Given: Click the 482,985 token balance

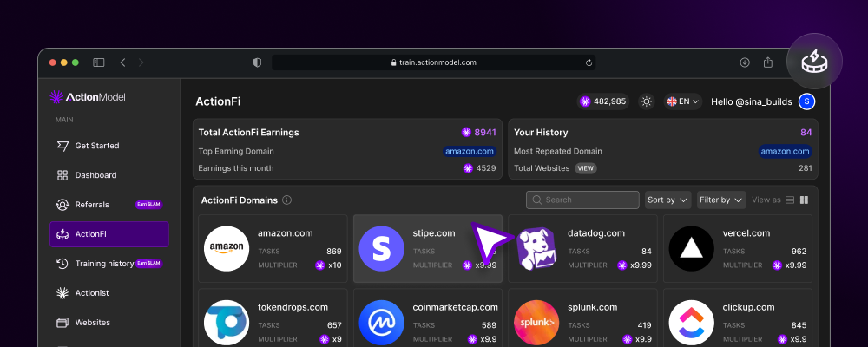Looking at the screenshot, I should [603, 101].
